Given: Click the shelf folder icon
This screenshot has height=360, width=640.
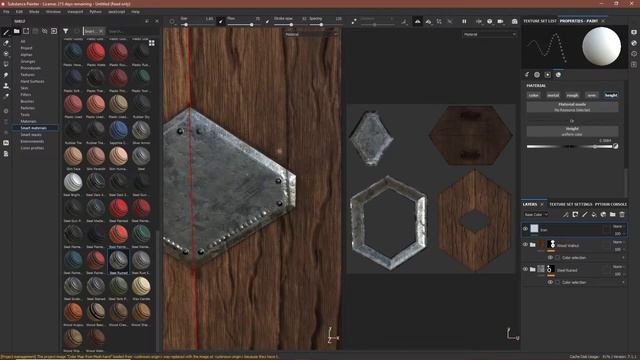Looking at the screenshot, I should click(x=16, y=31).
